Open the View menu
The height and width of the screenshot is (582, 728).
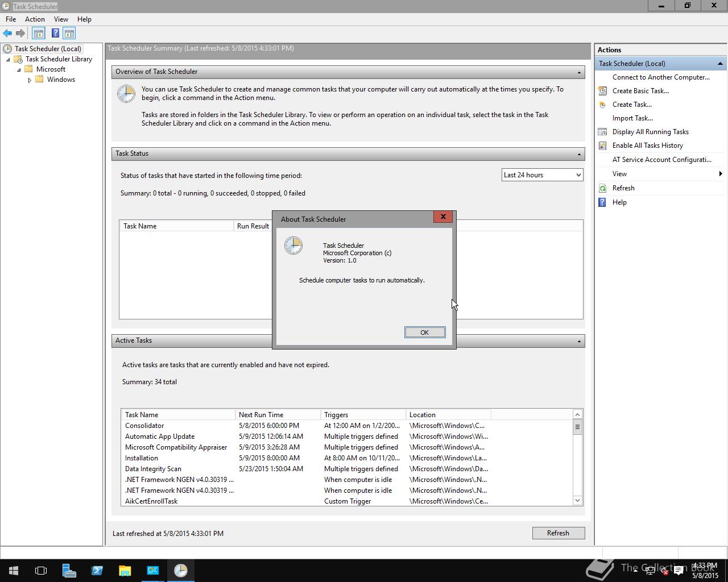pos(61,19)
